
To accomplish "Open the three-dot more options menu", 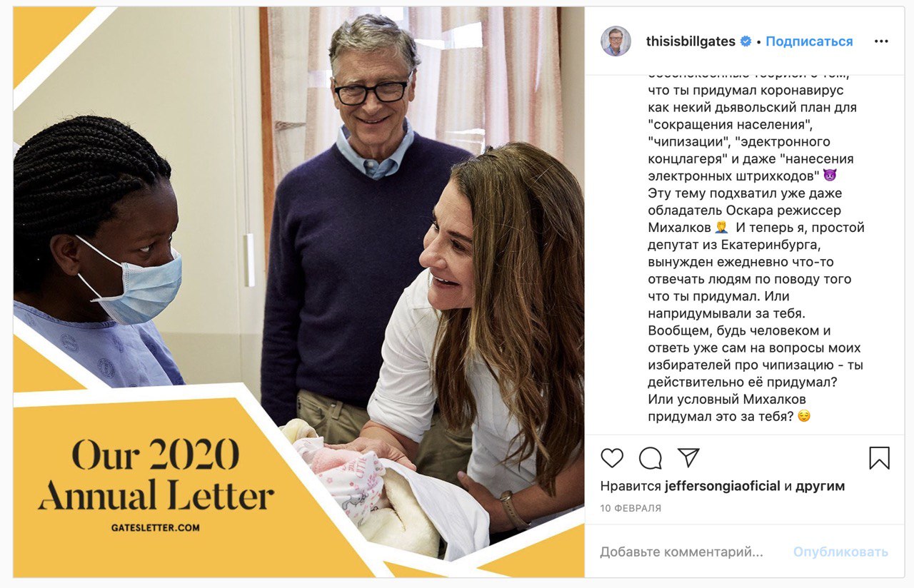I will point(881,41).
